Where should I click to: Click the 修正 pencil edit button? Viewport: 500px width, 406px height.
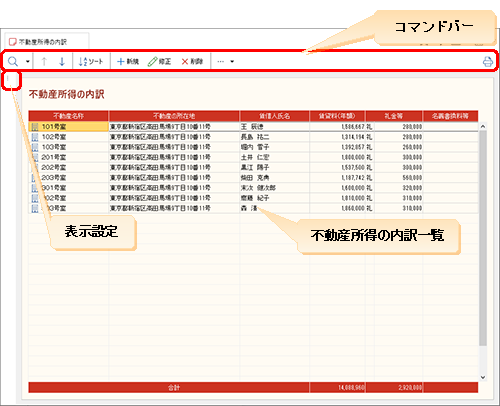click(159, 61)
